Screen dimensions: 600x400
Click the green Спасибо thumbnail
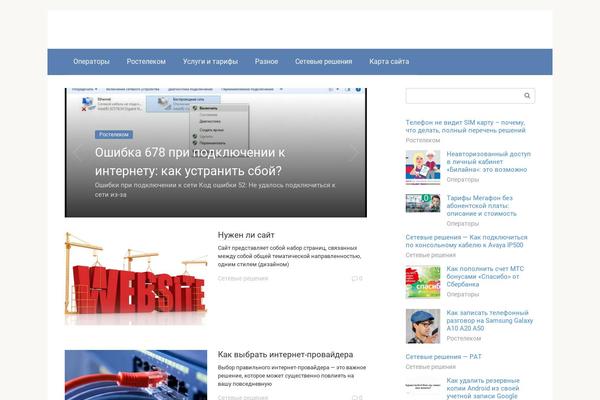click(423, 282)
